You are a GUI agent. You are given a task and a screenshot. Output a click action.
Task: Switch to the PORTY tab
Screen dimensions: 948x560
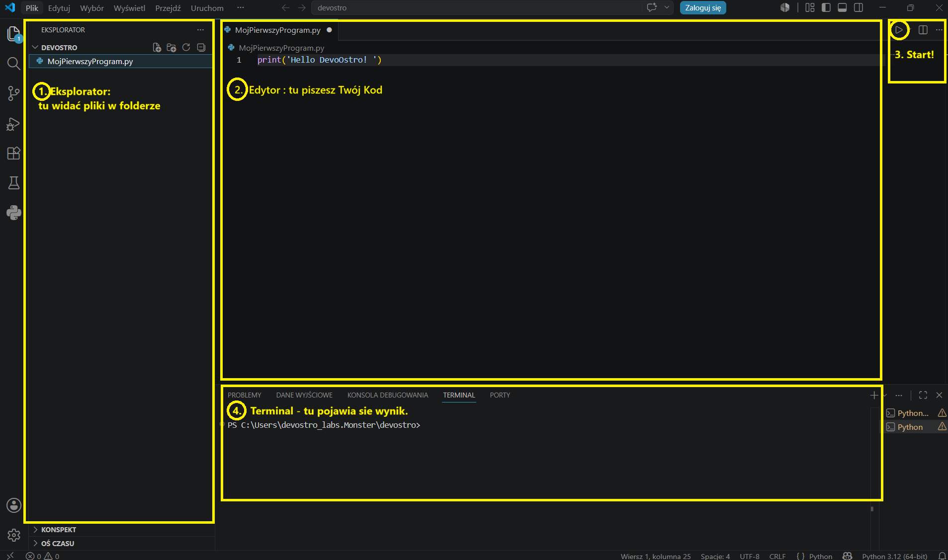(x=500, y=395)
